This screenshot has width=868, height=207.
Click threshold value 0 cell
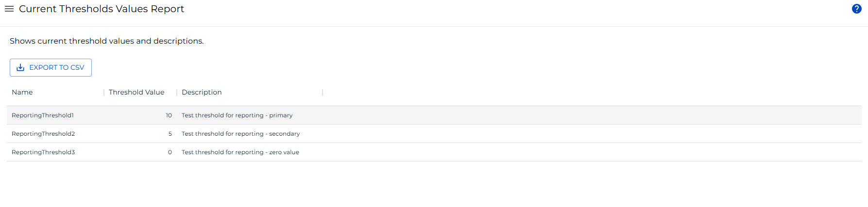(170, 152)
